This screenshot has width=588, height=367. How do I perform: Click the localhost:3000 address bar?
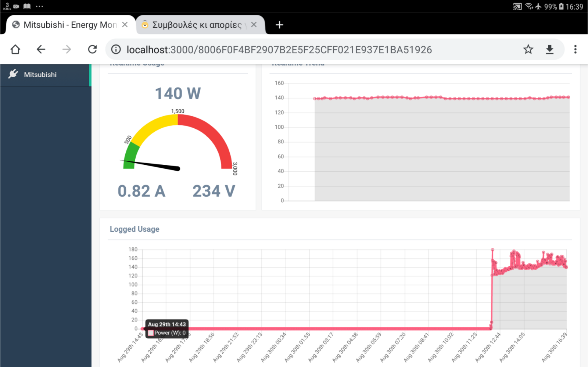pos(279,50)
